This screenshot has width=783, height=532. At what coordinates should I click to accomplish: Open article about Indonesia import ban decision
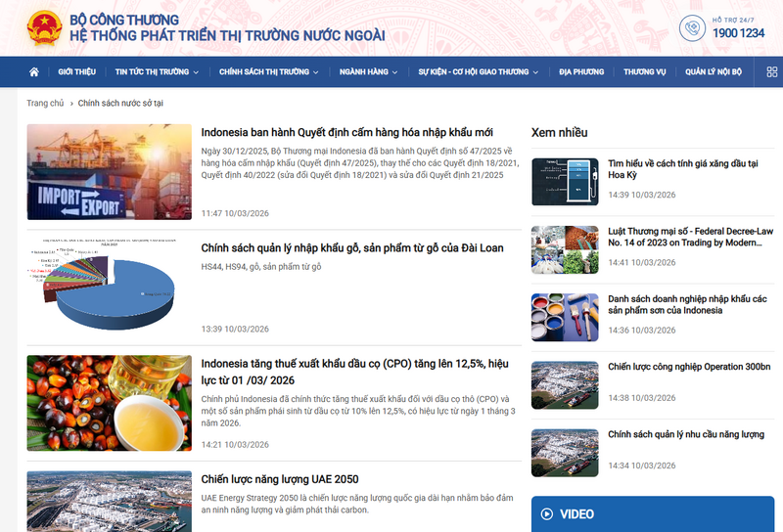coord(346,132)
